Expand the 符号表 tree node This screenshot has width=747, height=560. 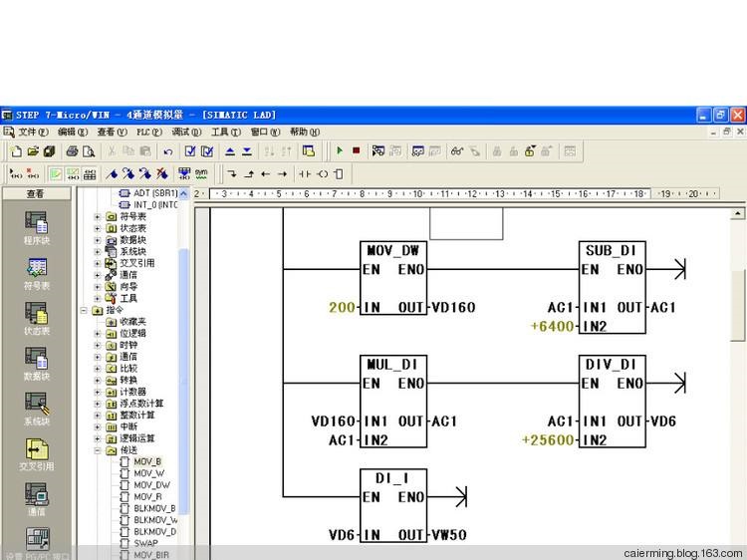coord(98,216)
